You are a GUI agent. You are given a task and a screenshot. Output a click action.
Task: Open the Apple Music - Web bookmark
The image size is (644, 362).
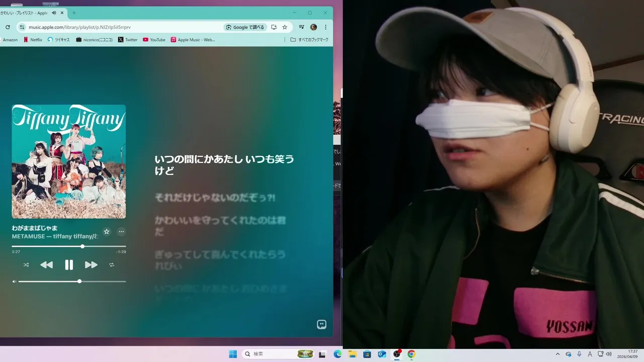click(193, 40)
